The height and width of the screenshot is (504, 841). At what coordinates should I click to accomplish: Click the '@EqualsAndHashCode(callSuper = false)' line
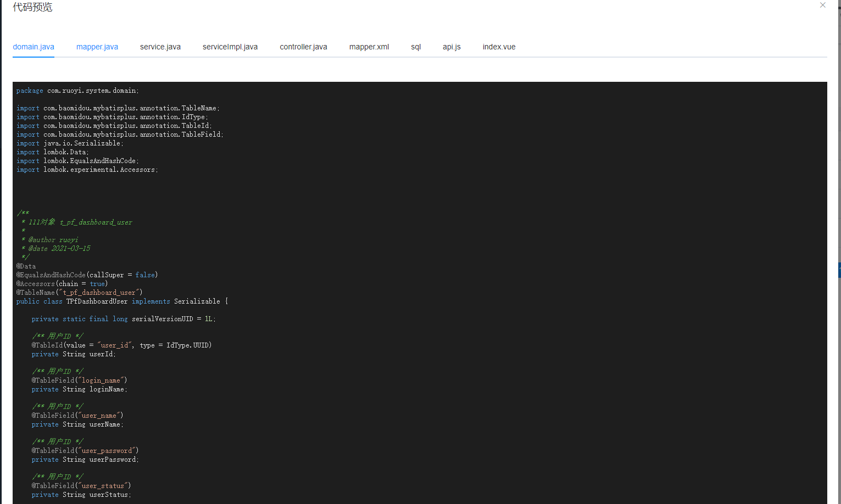point(87,275)
